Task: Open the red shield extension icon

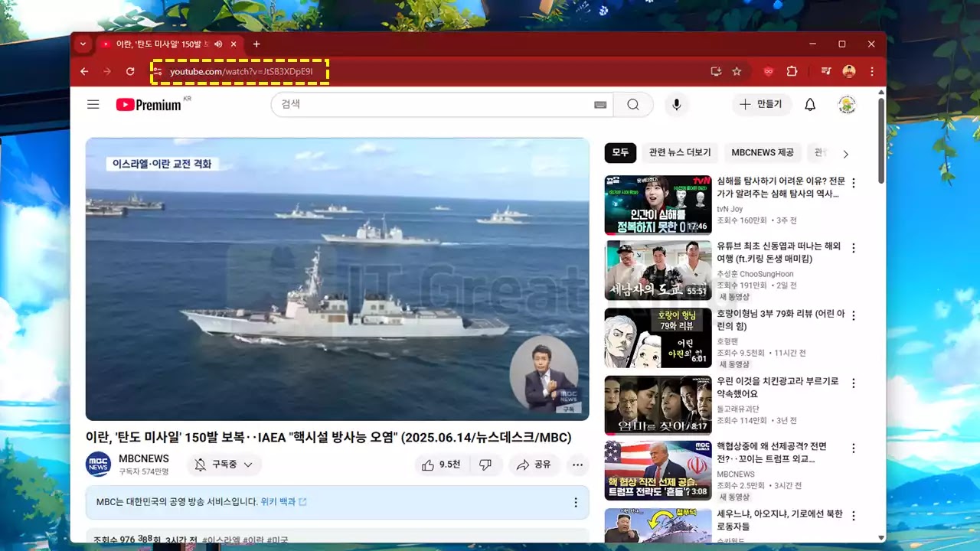Action: [x=769, y=71]
